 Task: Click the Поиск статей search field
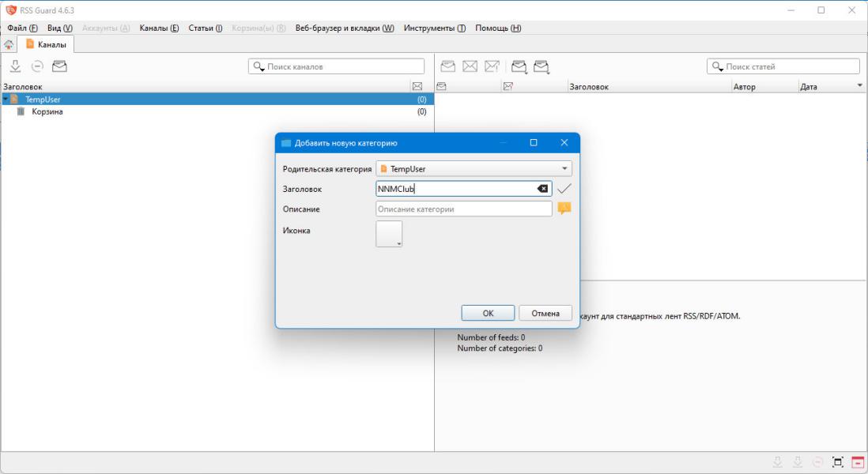pos(783,66)
